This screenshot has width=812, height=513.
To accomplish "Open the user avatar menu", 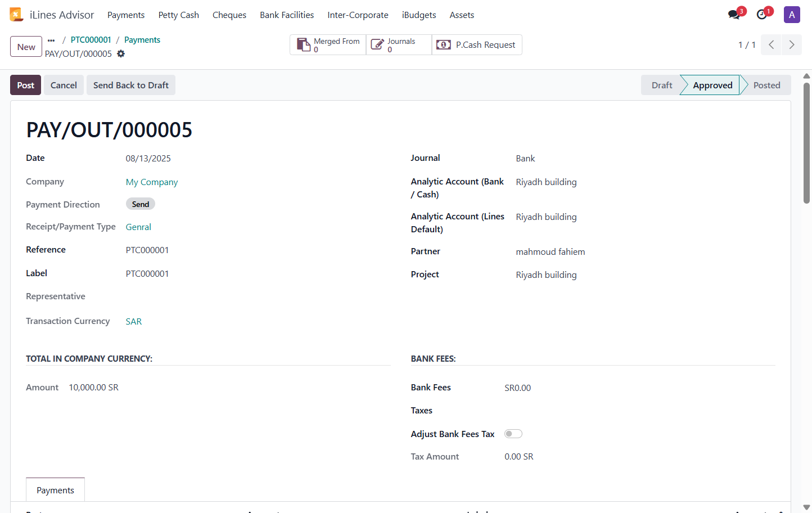I will (x=792, y=15).
